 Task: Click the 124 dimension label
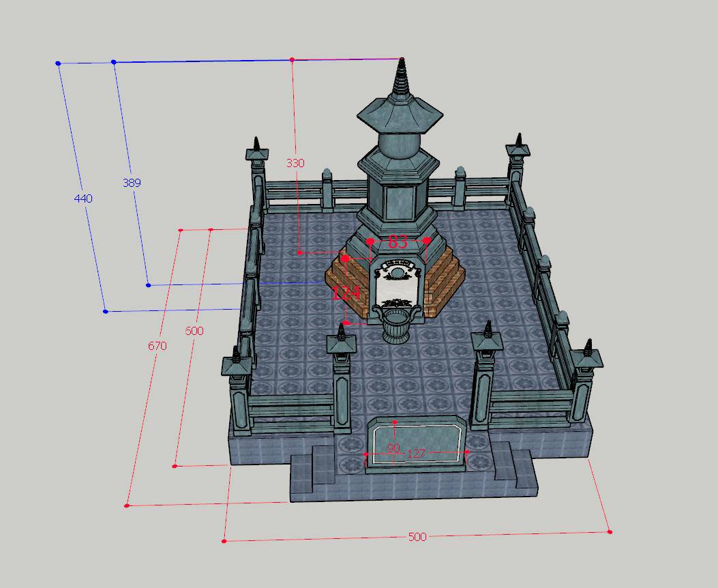point(346,293)
